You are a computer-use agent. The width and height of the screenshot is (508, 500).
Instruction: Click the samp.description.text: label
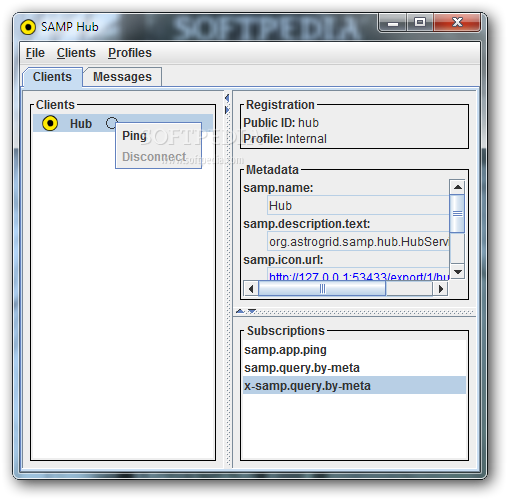tap(307, 224)
